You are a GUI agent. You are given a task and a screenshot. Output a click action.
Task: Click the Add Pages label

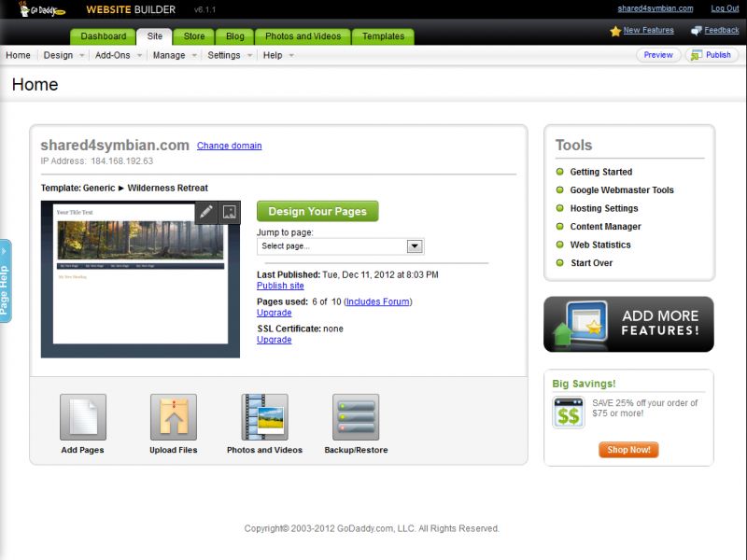tap(82, 450)
